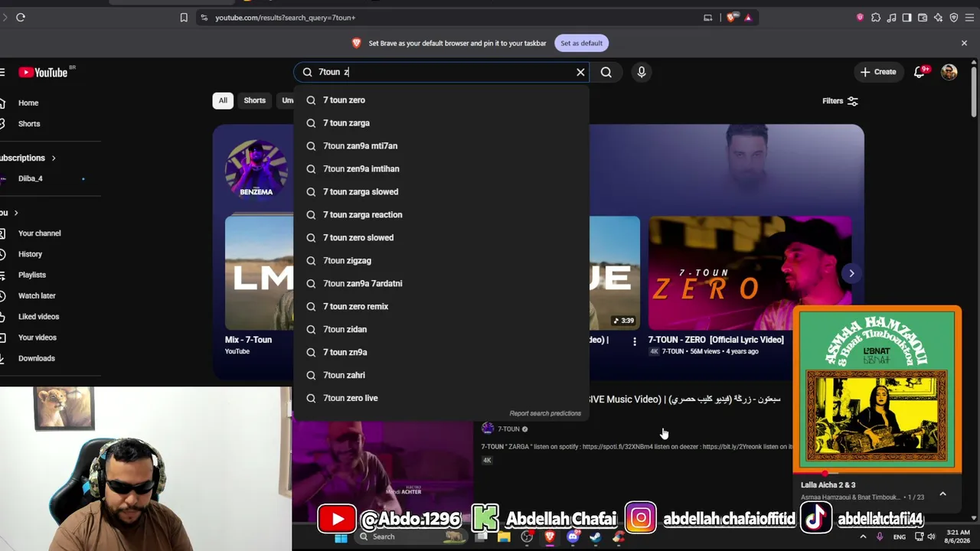Click the pink shield extension icon
980x551 pixels.
pyautogui.click(x=860, y=18)
